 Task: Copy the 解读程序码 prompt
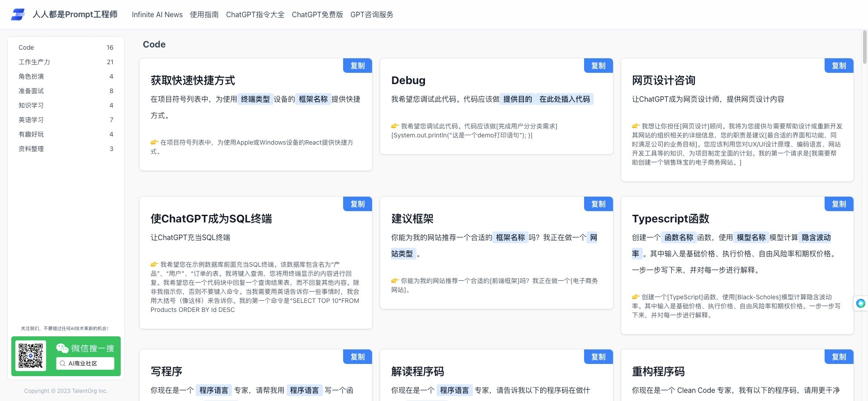pos(599,357)
